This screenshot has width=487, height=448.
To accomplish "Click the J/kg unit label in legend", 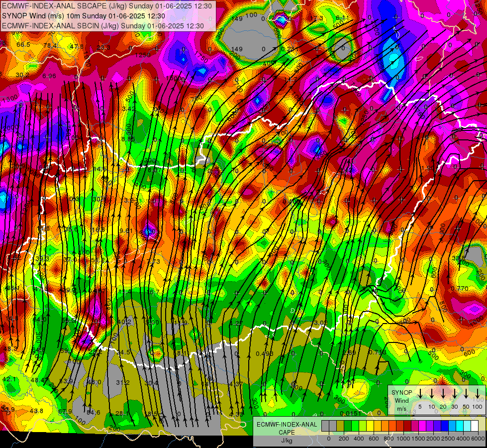I will pos(287,441).
